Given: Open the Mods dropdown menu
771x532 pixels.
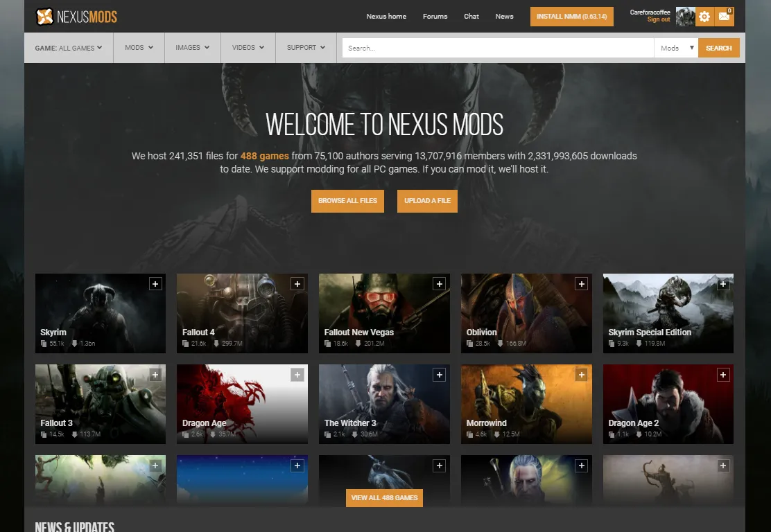Looking at the screenshot, I should tap(139, 48).
